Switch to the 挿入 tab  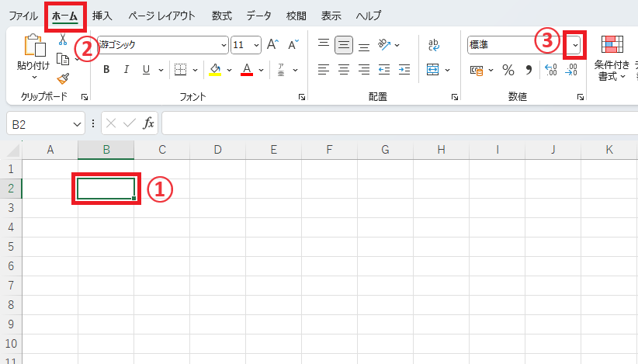click(x=102, y=16)
